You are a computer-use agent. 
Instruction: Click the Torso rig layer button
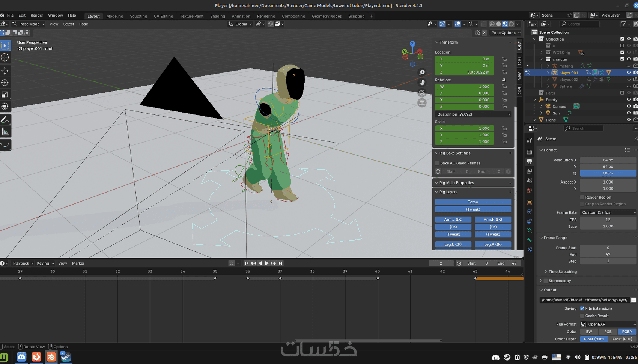point(473,202)
